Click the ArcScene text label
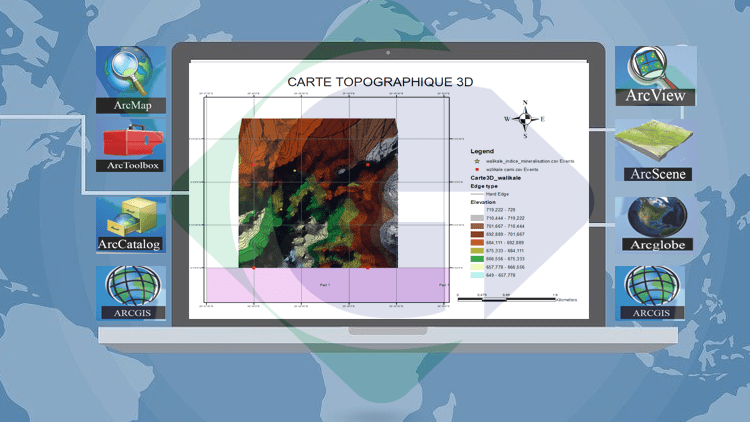This screenshot has width=750, height=422. [658, 174]
